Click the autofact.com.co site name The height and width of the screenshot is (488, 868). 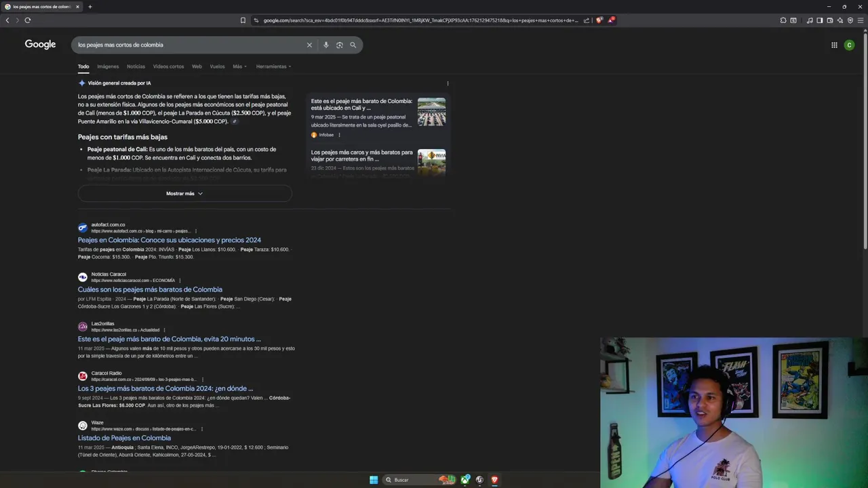pos(108,225)
